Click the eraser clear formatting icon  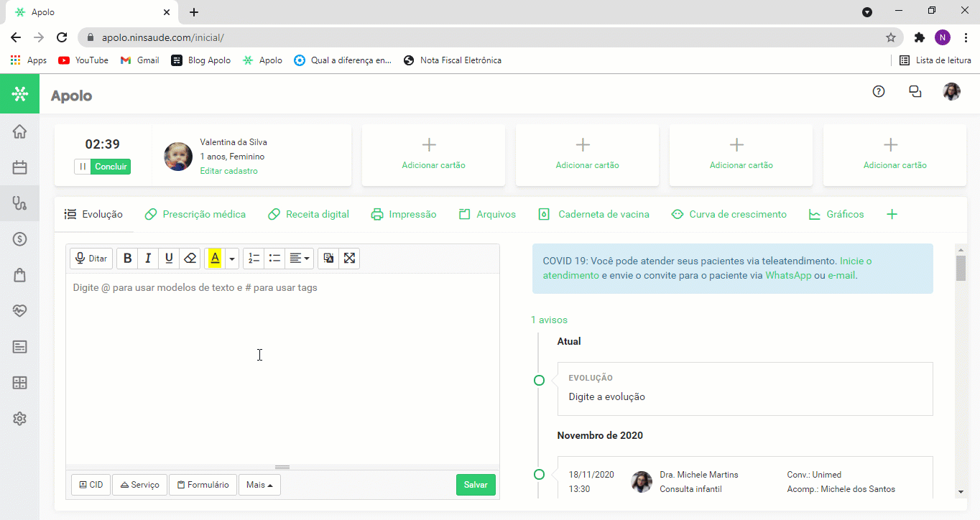pos(190,259)
